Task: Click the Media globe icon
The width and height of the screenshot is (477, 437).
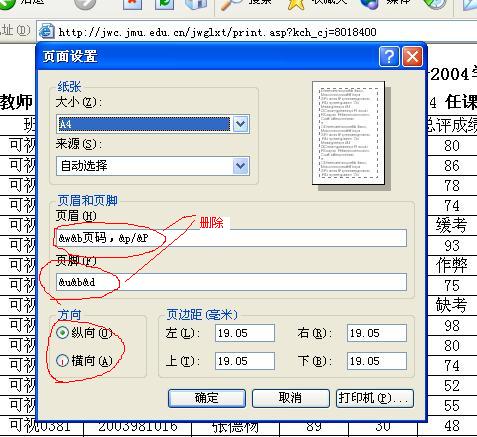Action: [370, 4]
